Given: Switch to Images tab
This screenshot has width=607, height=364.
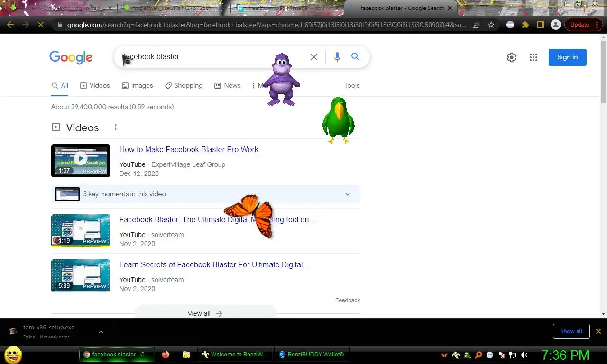Looking at the screenshot, I should point(138,86).
